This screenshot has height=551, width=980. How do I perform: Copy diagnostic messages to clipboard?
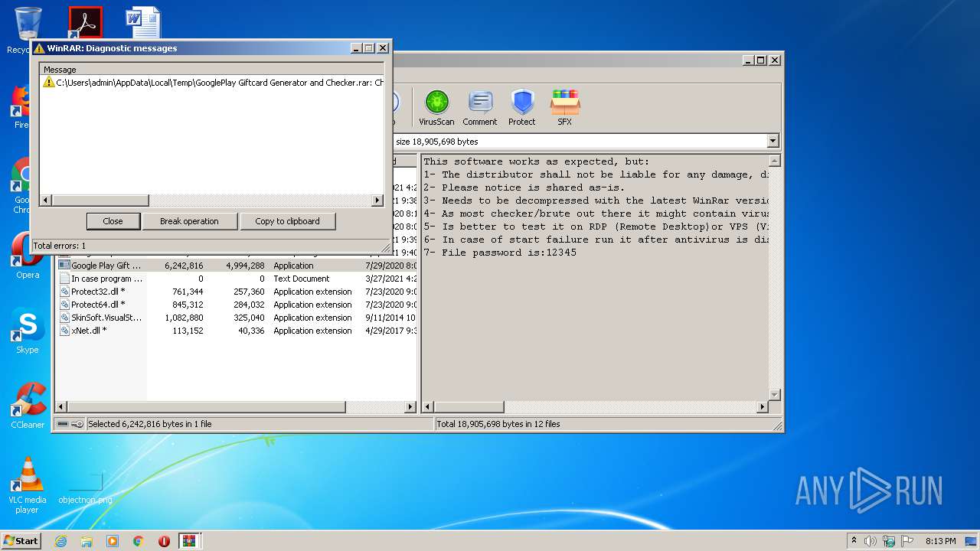tap(287, 221)
